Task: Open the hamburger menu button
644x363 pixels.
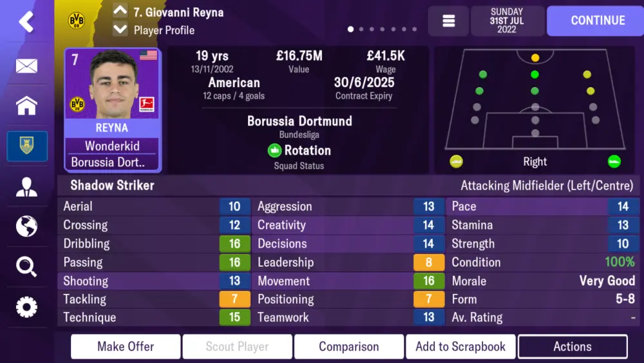Action: coord(448,21)
